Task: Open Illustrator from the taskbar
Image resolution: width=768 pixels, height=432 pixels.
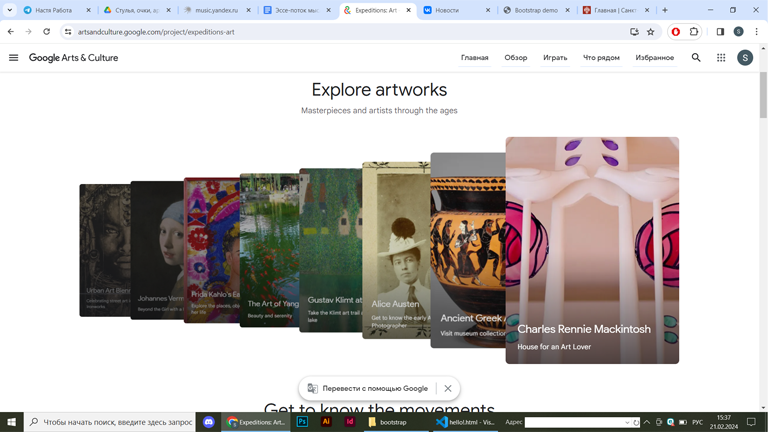Action: [x=326, y=422]
